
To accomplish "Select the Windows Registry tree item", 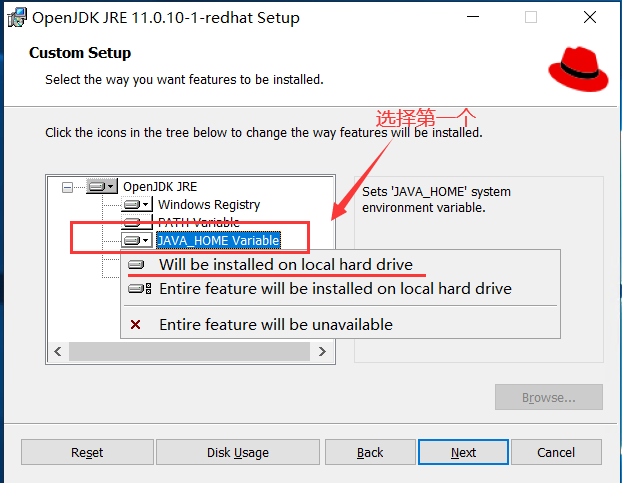I will (x=208, y=204).
